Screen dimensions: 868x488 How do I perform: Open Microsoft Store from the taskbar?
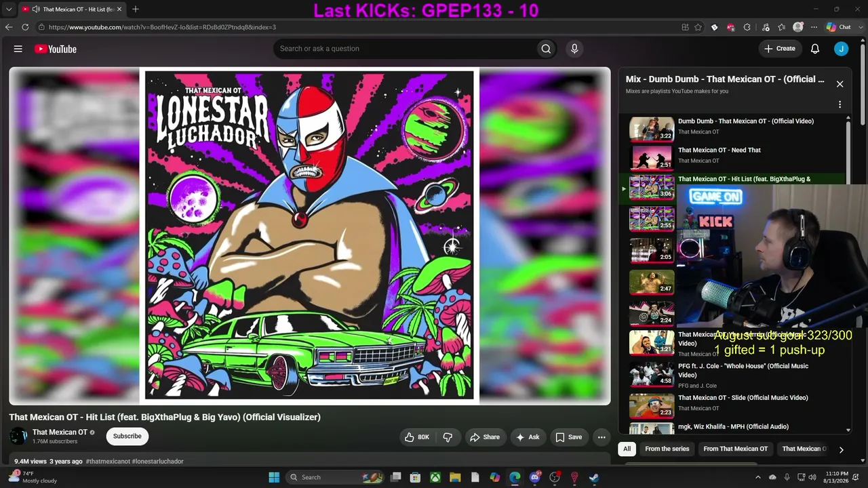pyautogui.click(x=416, y=477)
